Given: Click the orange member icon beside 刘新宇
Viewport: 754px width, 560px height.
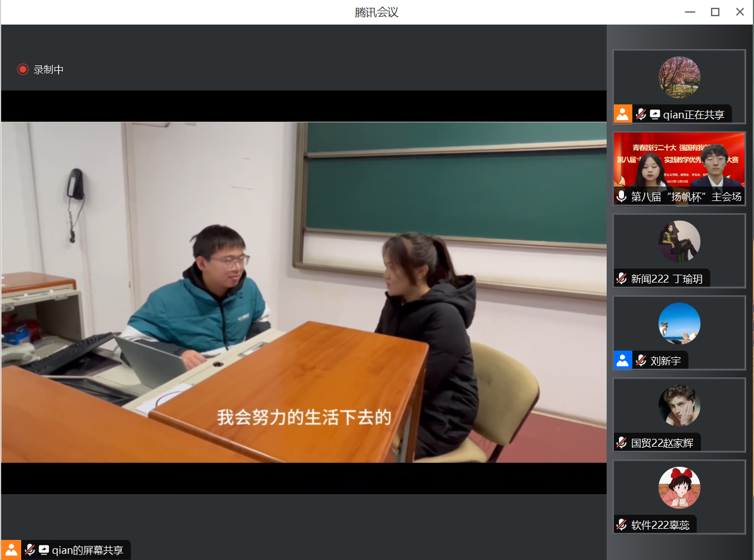Looking at the screenshot, I should (622, 360).
